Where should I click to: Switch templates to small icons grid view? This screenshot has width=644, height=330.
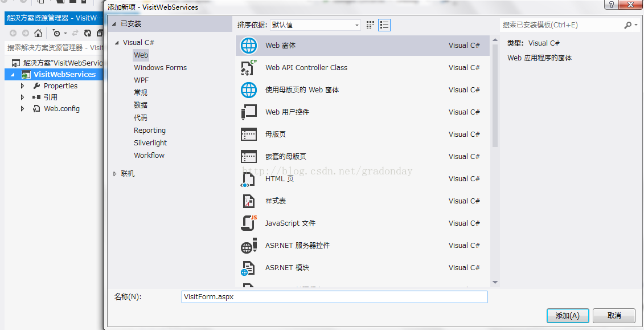371,25
